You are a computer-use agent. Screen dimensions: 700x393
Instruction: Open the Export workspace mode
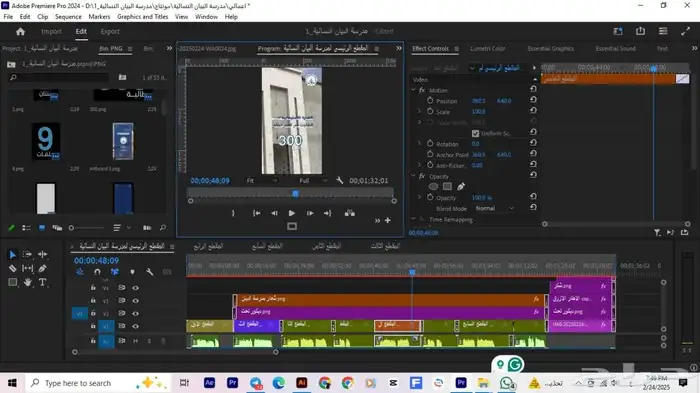[110, 31]
